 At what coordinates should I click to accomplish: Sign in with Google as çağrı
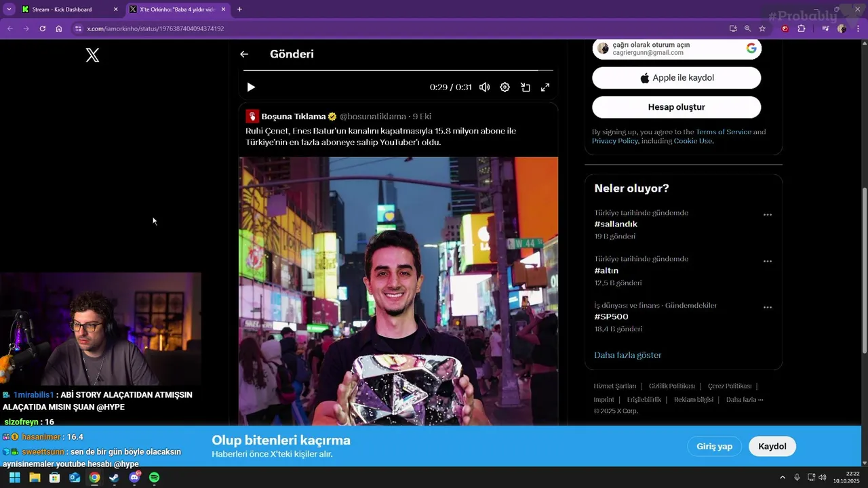coord(677,48)
